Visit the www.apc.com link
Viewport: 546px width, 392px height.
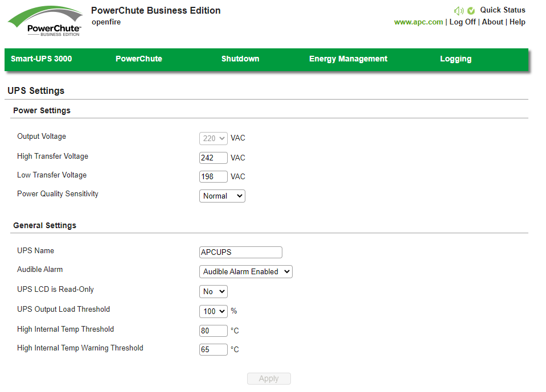click(x=418, y=22)
